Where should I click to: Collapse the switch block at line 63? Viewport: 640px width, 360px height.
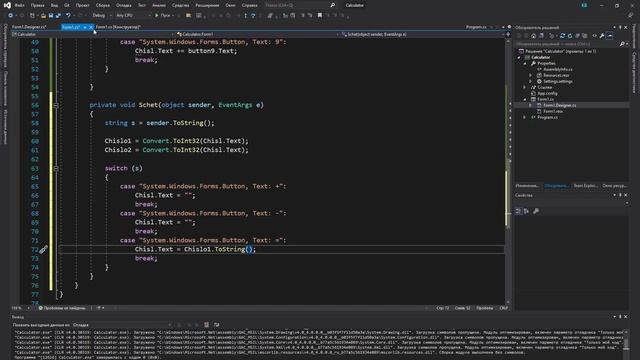coord(56,168)
